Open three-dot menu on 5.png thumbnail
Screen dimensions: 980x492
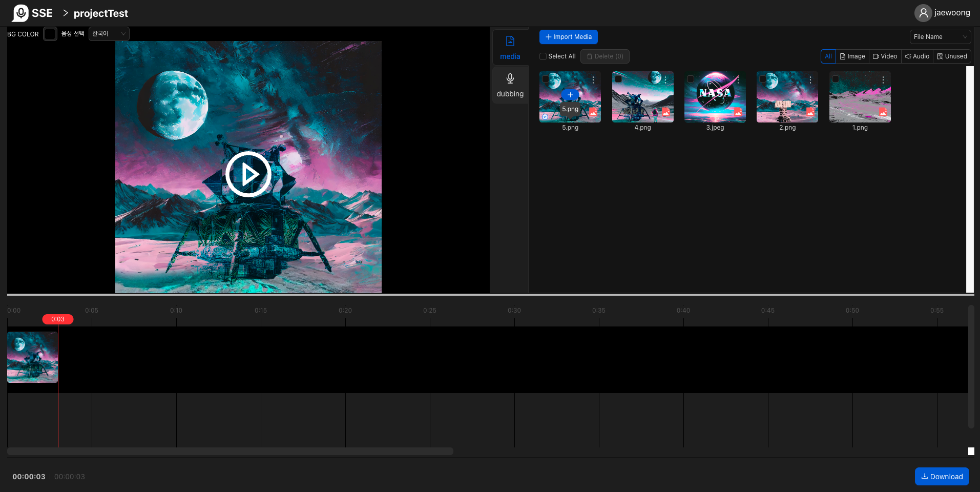coord(593,80)
